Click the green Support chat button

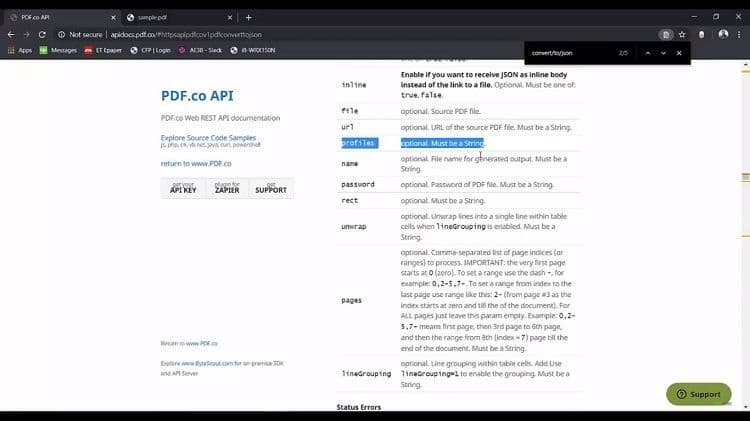(699, 394)
